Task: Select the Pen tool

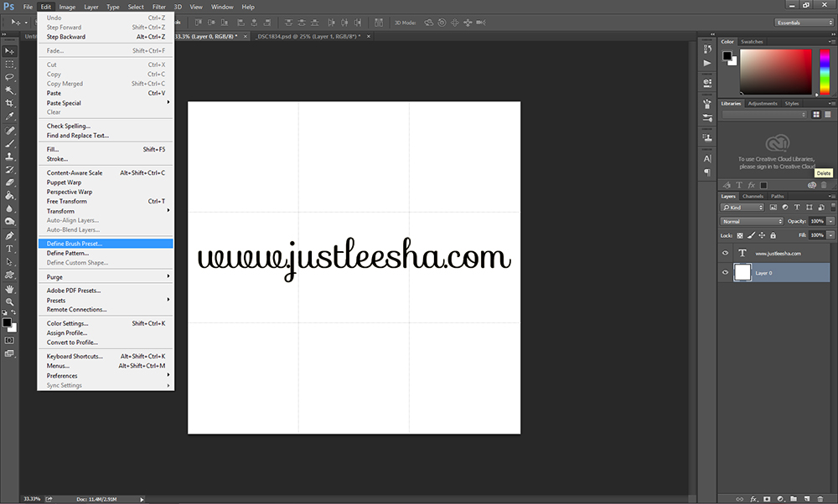Action: [x=9, y=235]
